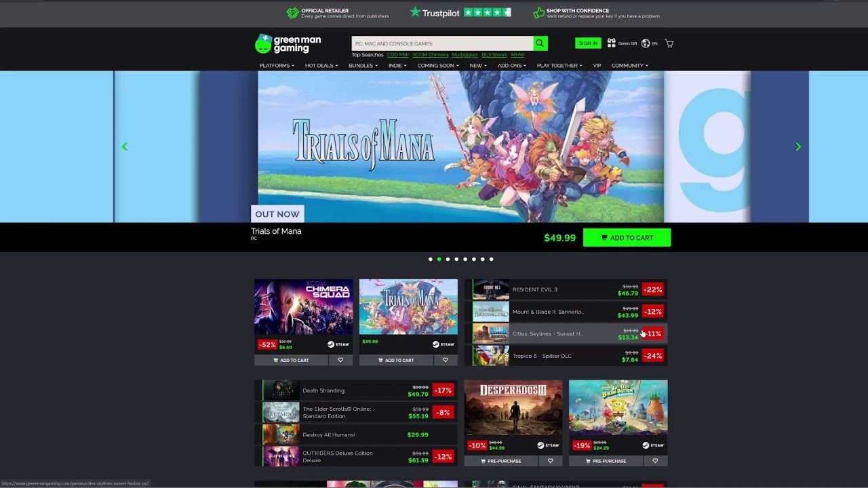Wishlist heart for XCOM Chimera Squad
This screenshot has height=488, width=868.
(x=340, y=360)
